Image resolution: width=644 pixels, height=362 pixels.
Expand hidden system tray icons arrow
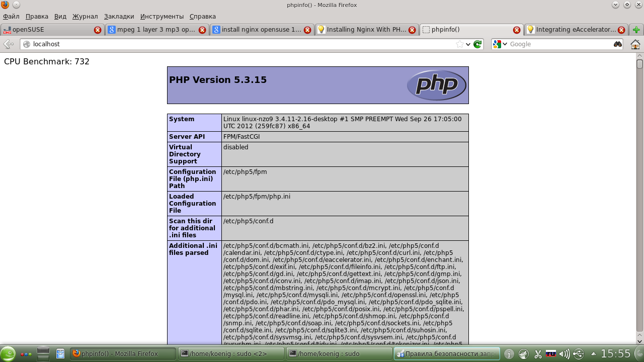(x=593, y=354)
